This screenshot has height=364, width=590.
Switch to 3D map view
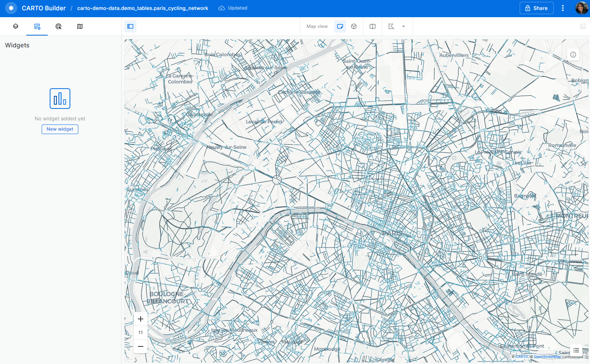[x=354, y=26]
